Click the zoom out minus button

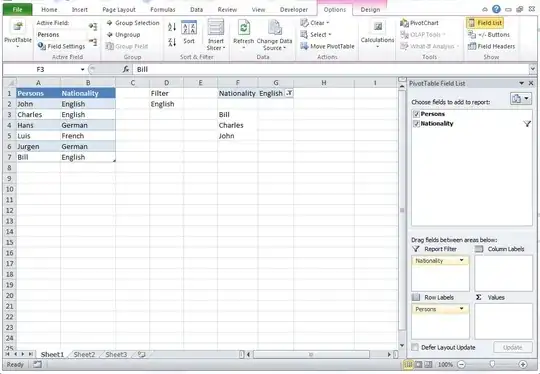pos(461,364)
